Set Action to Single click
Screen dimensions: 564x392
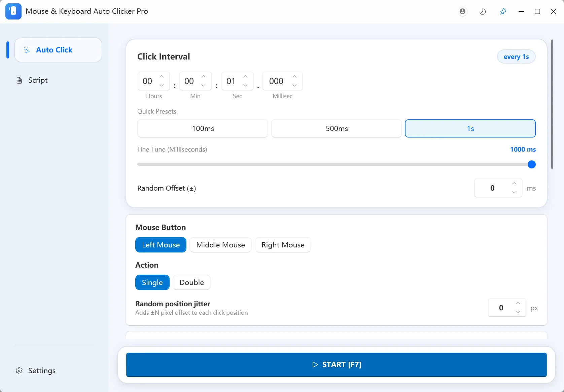click(152, 282)
